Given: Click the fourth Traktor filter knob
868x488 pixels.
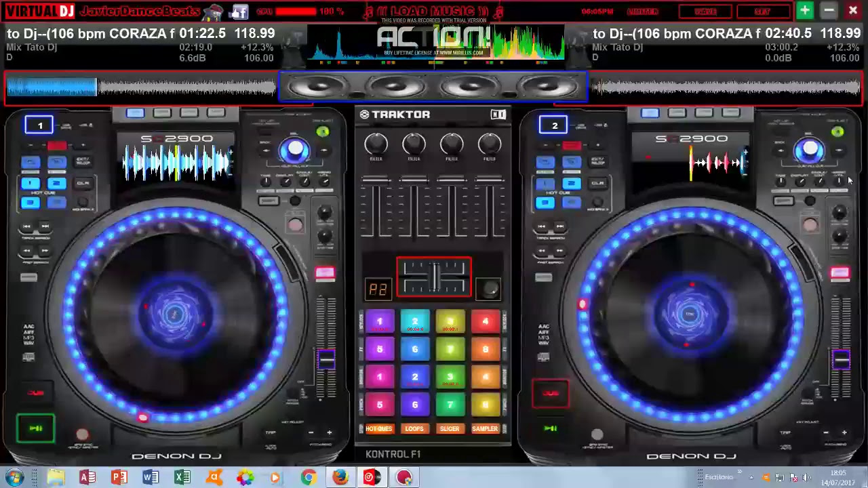Looking at the screenshot, I should pyautogui.click(x=489, y=144).
